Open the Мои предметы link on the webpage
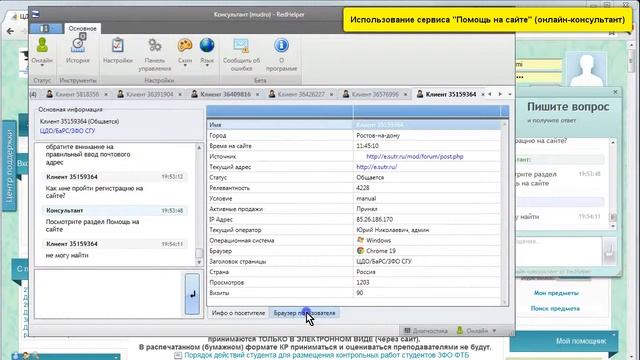The width and height of the screenshot is (640, 360). pyautogui.click(x=556, y=293)
